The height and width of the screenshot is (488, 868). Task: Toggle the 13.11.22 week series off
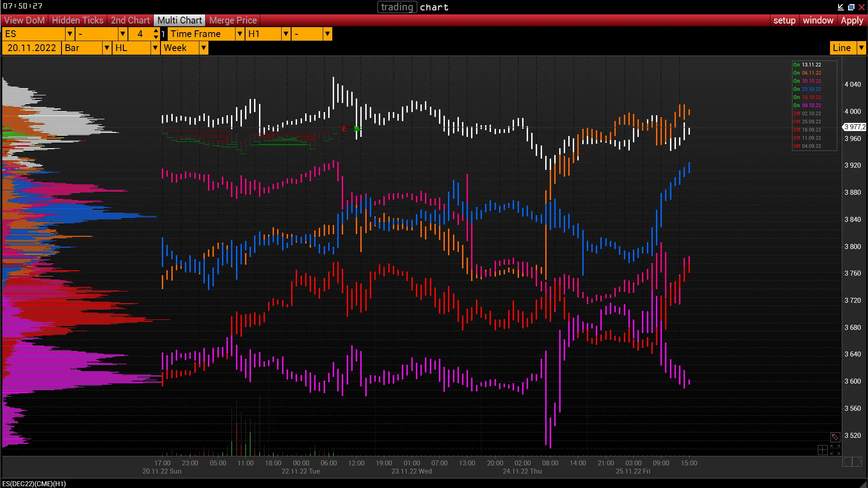pyautogui.click(x=807, y=65)
